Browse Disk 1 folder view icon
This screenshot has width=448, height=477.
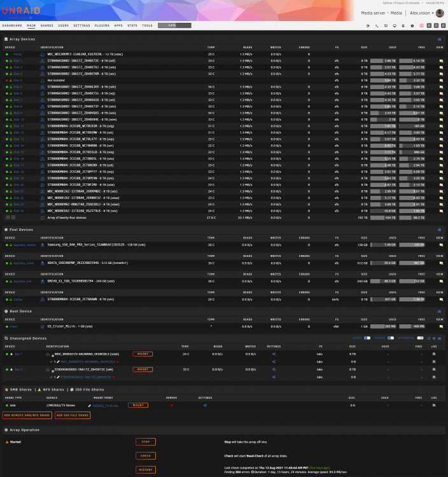441,61
